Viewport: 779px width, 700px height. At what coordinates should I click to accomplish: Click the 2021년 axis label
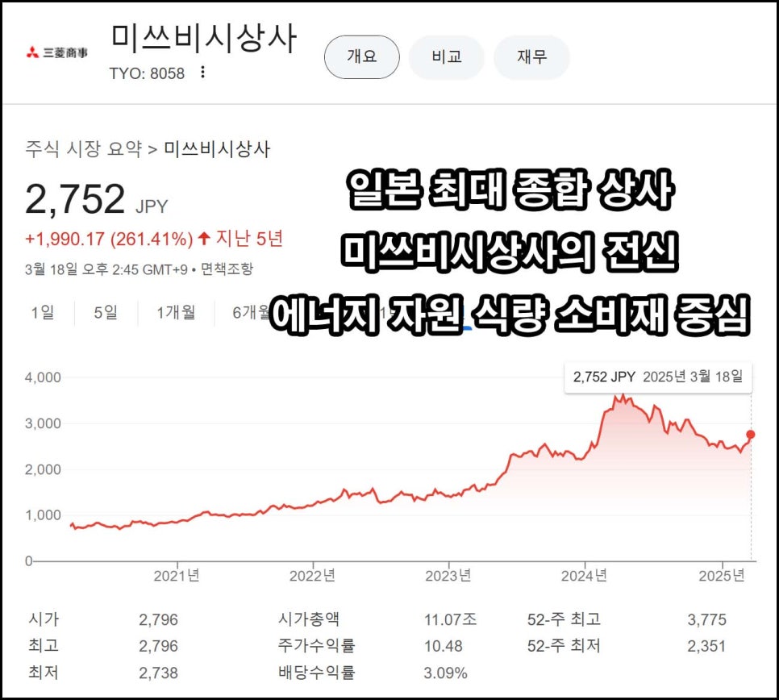pyautogui.click(x=177, y=576)
